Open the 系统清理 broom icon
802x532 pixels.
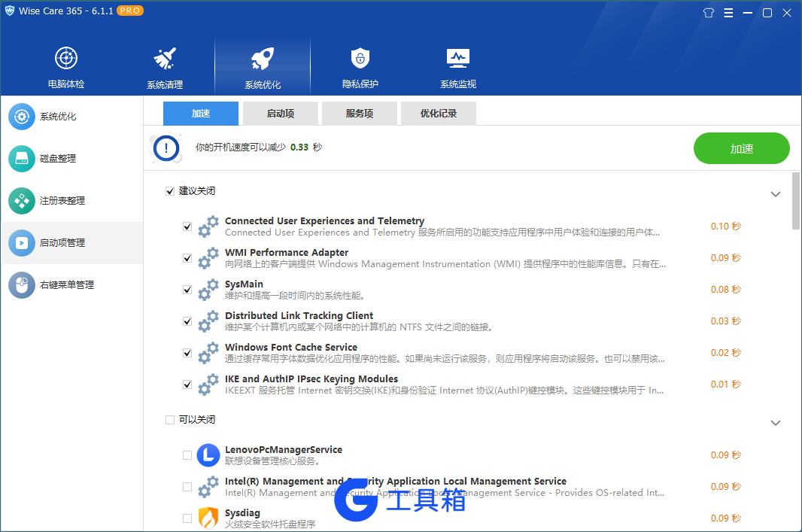point(165,58)
